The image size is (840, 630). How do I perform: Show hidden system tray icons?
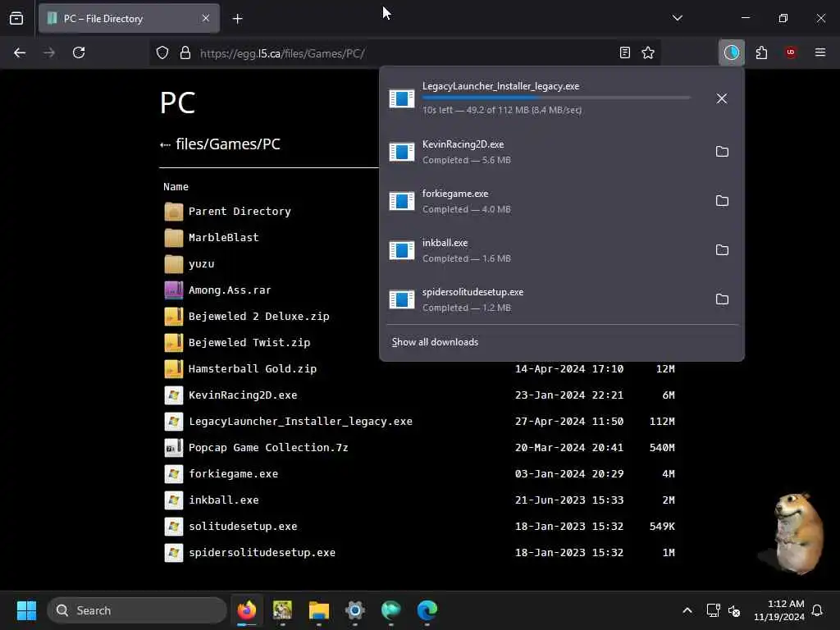687,610
